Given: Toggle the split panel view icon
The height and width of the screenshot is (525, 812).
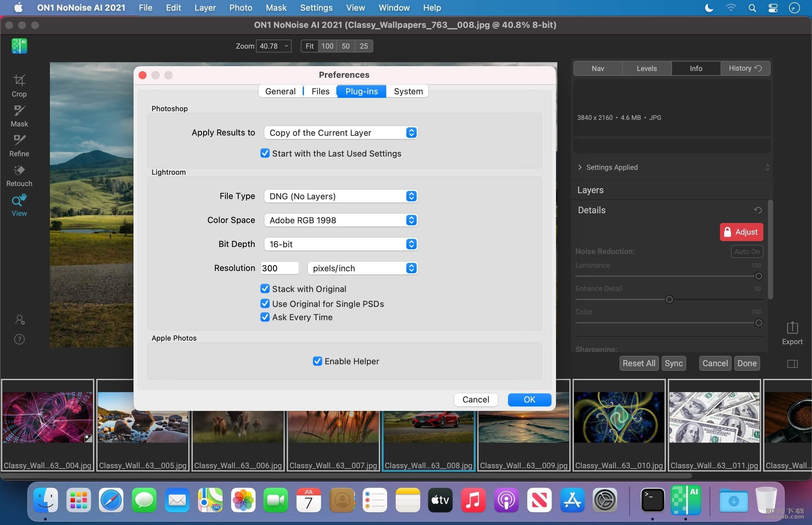Looking at the screenshot, I should 792,363.
